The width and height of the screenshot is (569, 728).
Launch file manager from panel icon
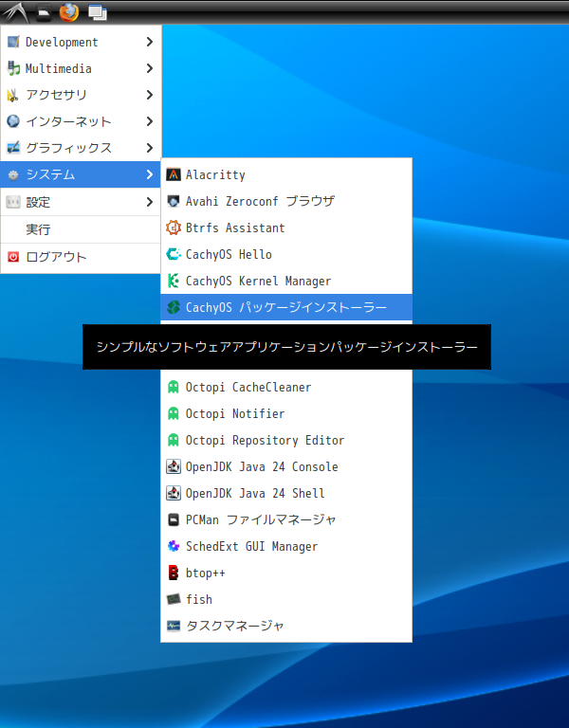(44, 13)
